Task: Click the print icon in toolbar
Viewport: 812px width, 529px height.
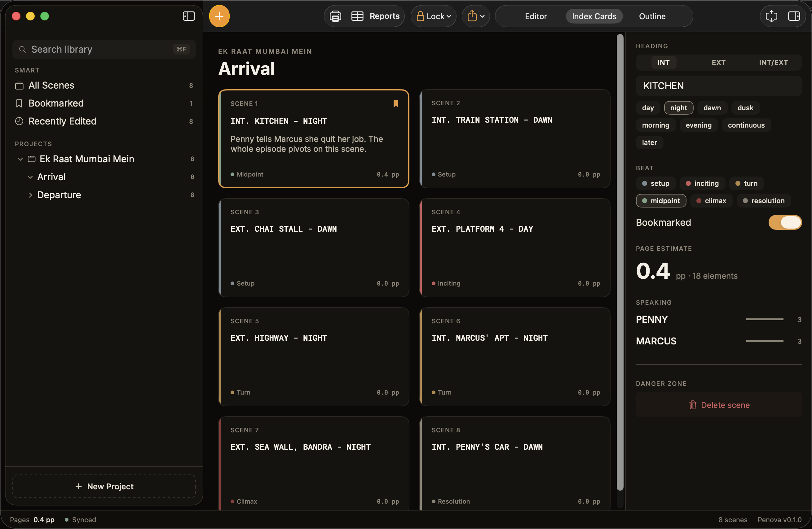Action: coord(335,16)
